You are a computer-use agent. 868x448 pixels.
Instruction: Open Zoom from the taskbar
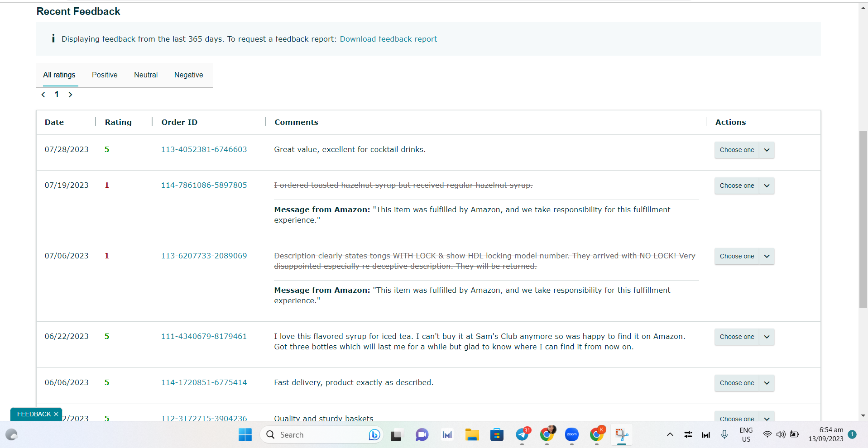(x=572, y=435)
